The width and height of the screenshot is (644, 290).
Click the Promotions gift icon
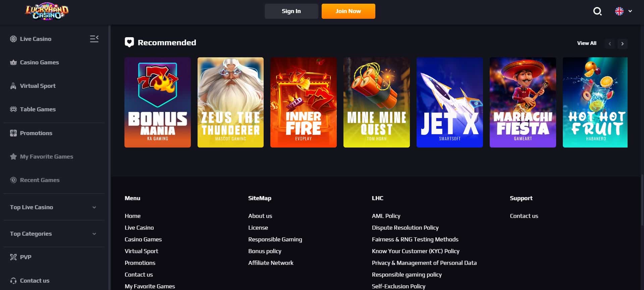pos(13,133)
